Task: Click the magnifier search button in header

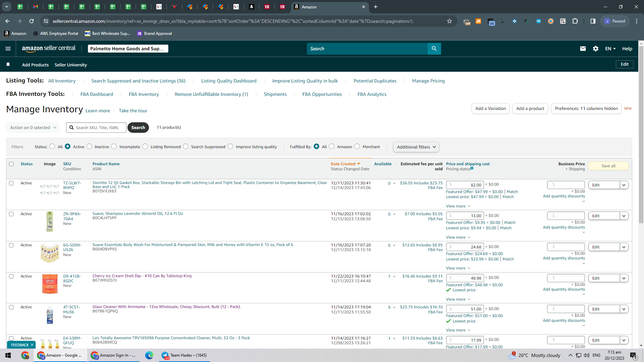Action: [434, 49]
